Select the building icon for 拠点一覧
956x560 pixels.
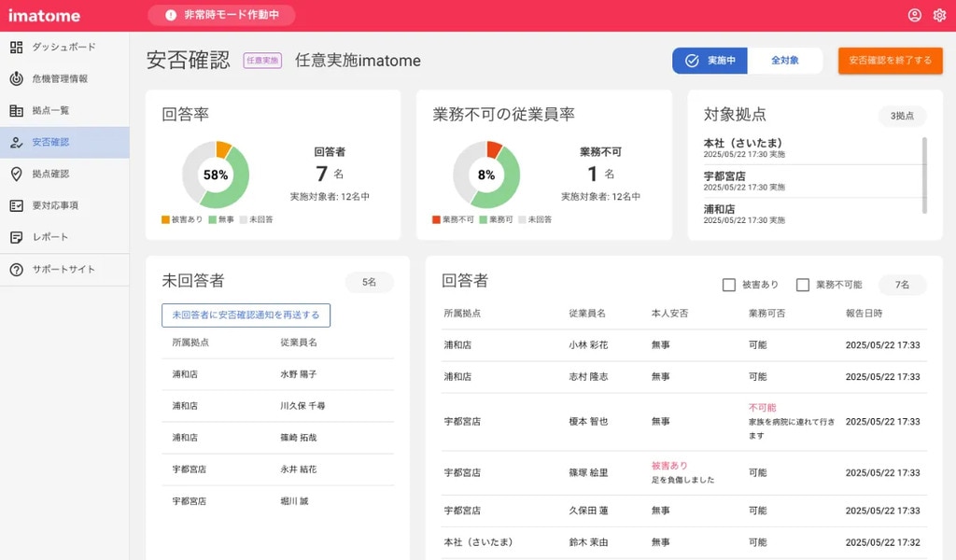coord(16,110)
